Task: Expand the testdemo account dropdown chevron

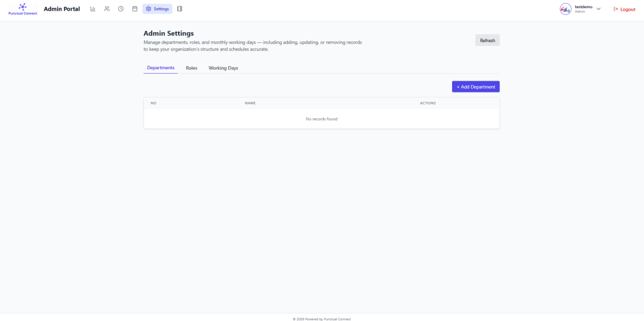Action: click(x=599, y=9)
